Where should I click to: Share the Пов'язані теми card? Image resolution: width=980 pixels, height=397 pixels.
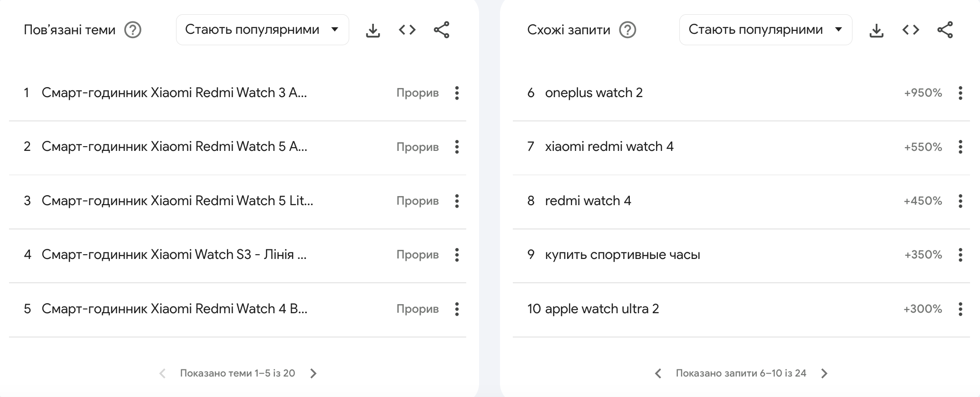click(441, 30)
